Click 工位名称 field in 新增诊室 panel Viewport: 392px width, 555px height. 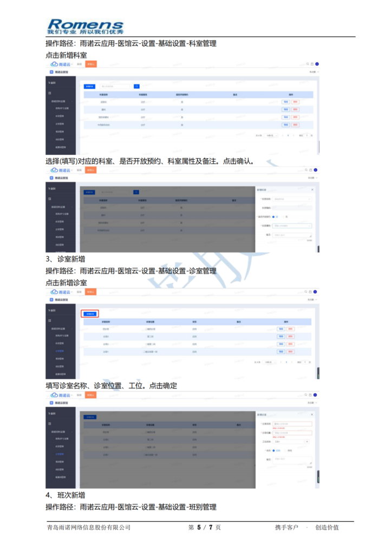[x=289, y=442]
